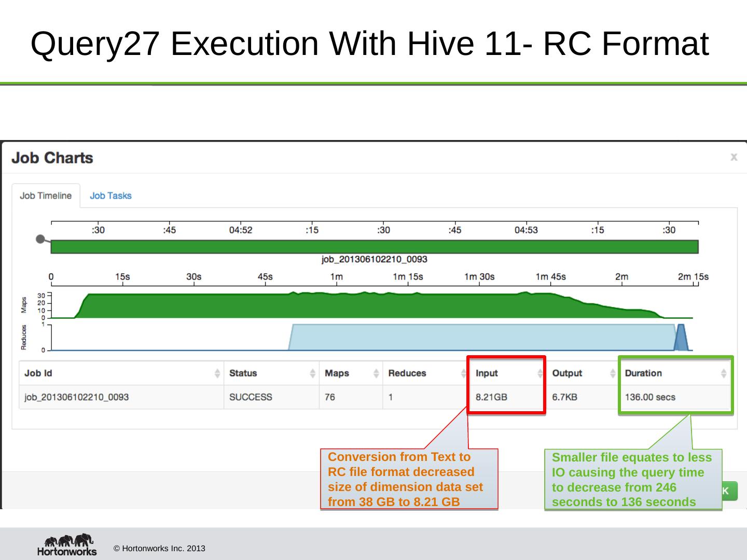Image resolution: width=747 pixels, height=560 pixels.
Task: Click the 1m 30s axis tick
Action: point(479,277)
